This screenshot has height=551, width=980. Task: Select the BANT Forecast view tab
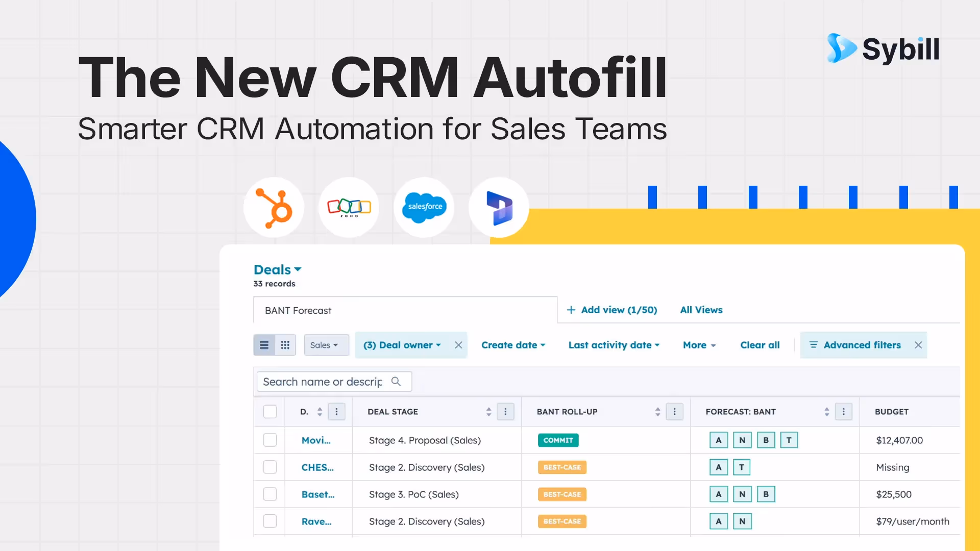click(405, 310)
